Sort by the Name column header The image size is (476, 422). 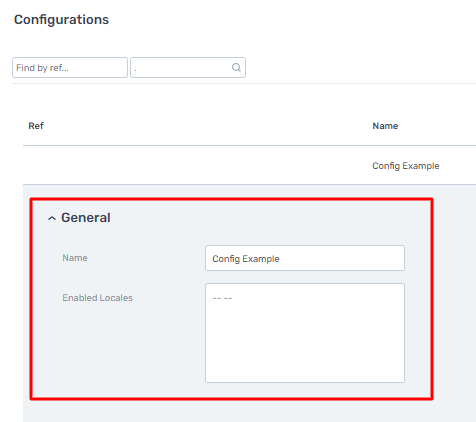tap(385, 126)
